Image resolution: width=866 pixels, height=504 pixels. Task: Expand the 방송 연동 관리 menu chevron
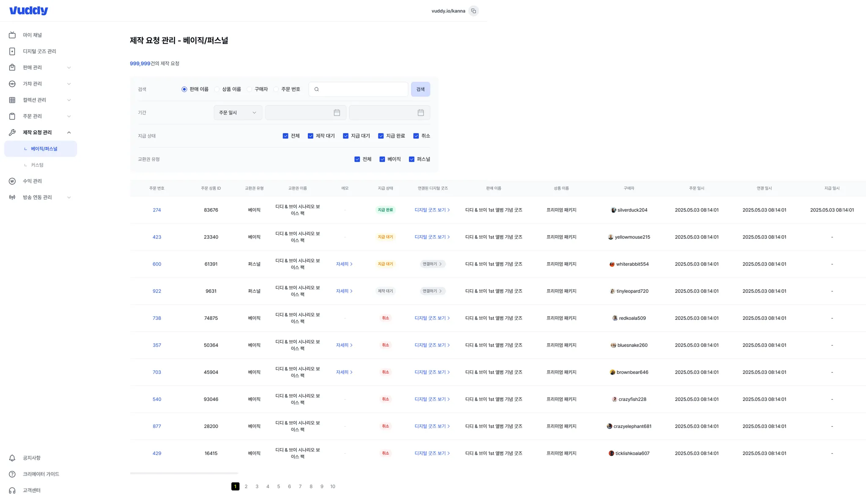69,197
